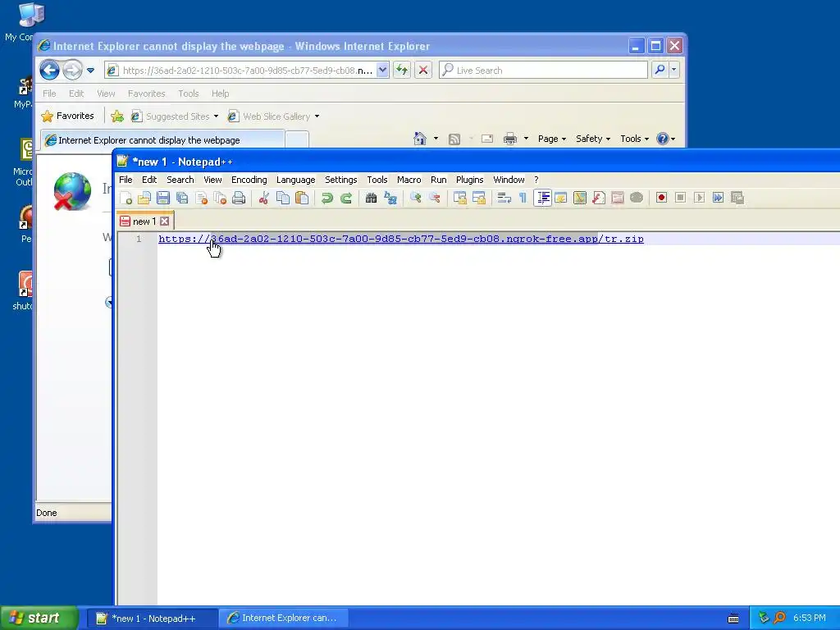Expand Web Slice Gallery dropdown
This screenshot has height=630, width=840.
pyautogui.click(x=317, y=116)
